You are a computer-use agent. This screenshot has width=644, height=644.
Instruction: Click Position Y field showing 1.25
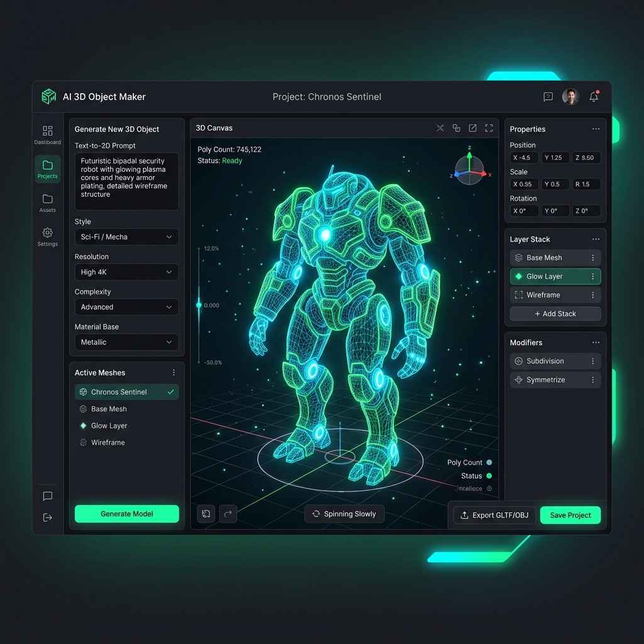(x=555, y=158)
